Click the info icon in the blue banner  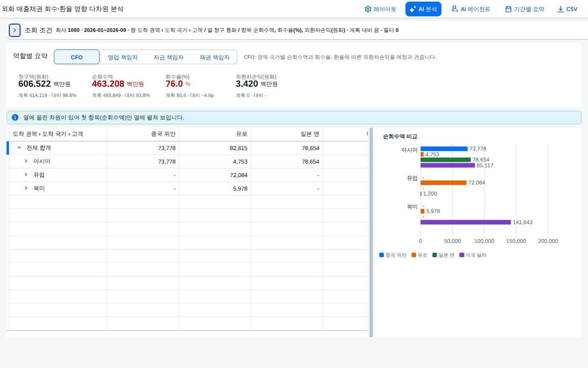(x=15, y=117)
